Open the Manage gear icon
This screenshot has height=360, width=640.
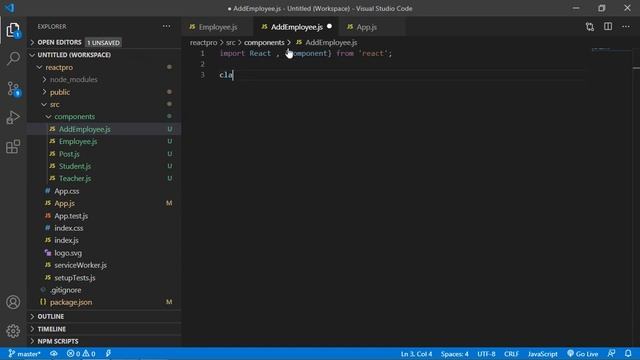[x=13, y=331]
